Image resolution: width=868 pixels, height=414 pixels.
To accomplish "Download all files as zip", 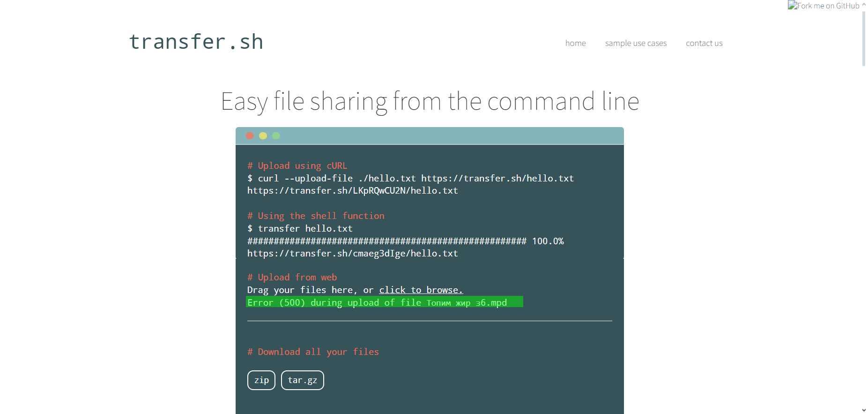I will (261, 380).
